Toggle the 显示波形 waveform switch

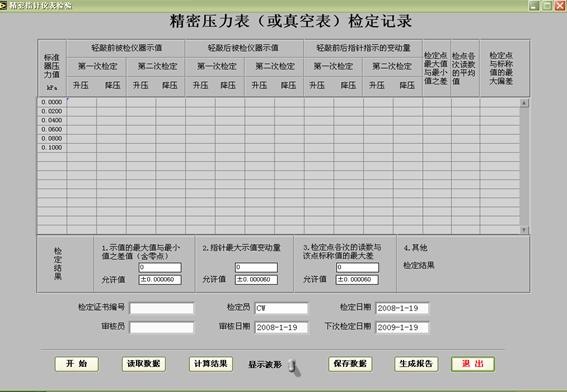[x=294, y=367]
